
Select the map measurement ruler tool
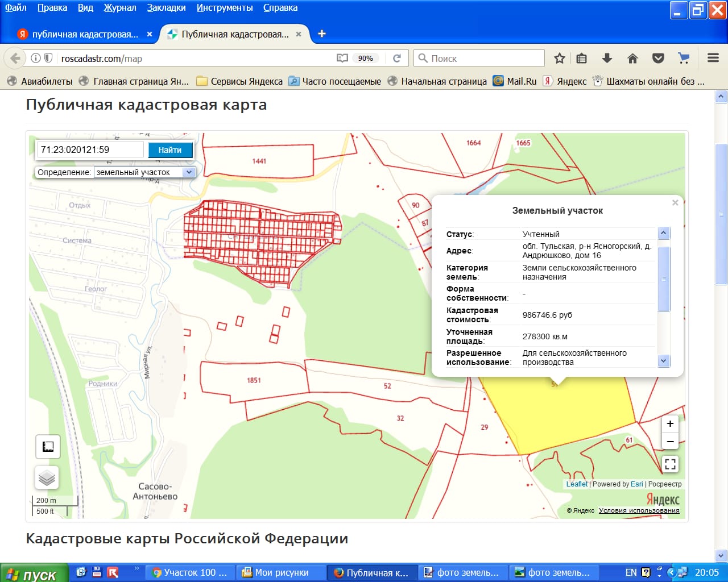point(48,447)
